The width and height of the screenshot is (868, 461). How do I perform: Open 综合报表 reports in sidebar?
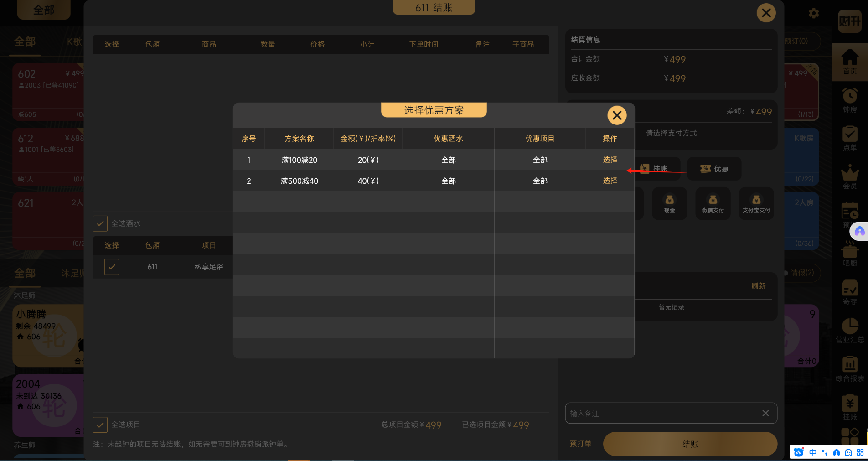click(x=850, y=369)
